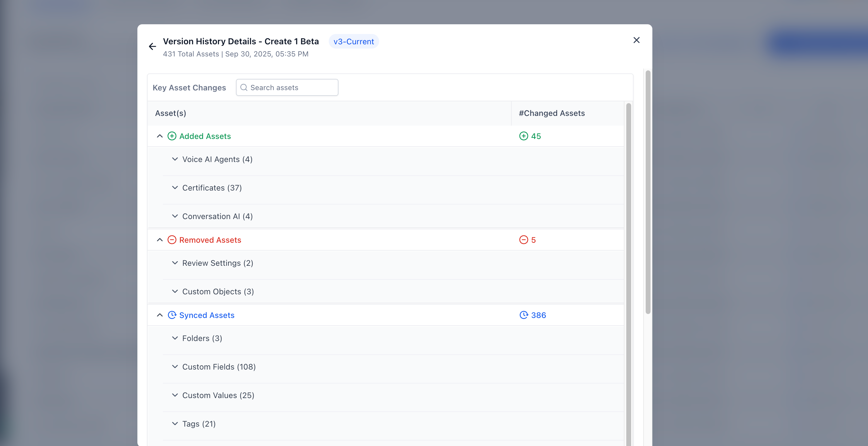Viewport: 868px width, 446px height.
Task: Click the Review Settings (2) row
Action: (218, 263)
